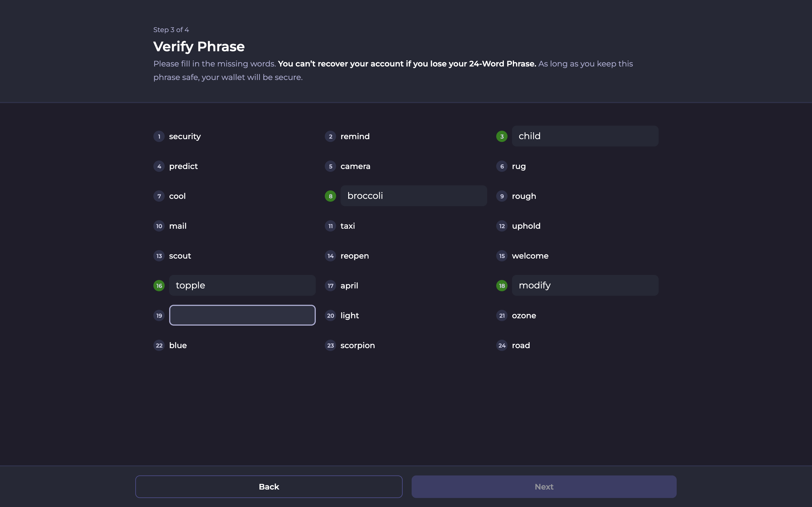Image resolution: width=812 pixels, height=507 pixels.
Task: Click the word 8 field containing broccoli
Action: click(413, 196)
